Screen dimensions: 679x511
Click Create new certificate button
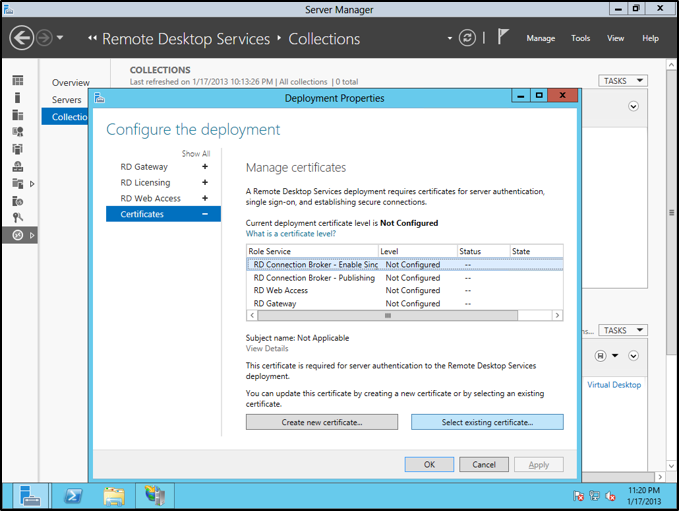pyautogui.click(x=322, y=422)
